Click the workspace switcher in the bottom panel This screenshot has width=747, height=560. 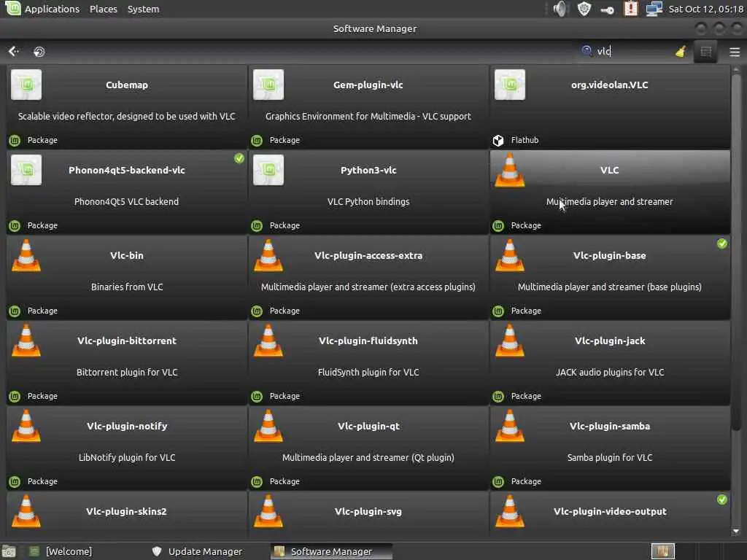point(662,551)
